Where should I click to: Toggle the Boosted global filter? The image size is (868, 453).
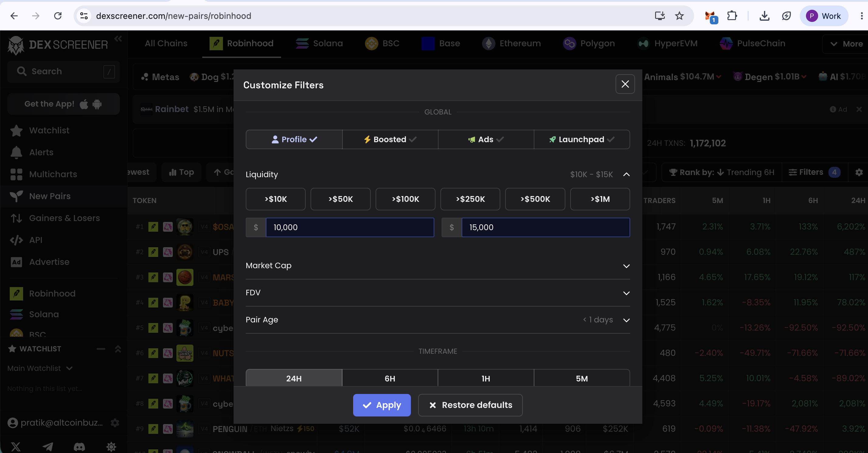pyautogui.click(x=390, y=139)
